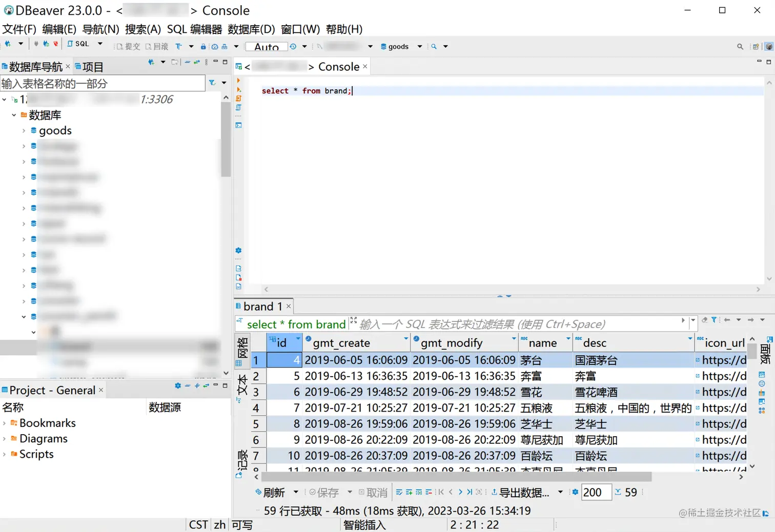Click the execute SQL script icon
This screenshot has width=775, height=532.
pyautogui.click(x=238, y=98)
